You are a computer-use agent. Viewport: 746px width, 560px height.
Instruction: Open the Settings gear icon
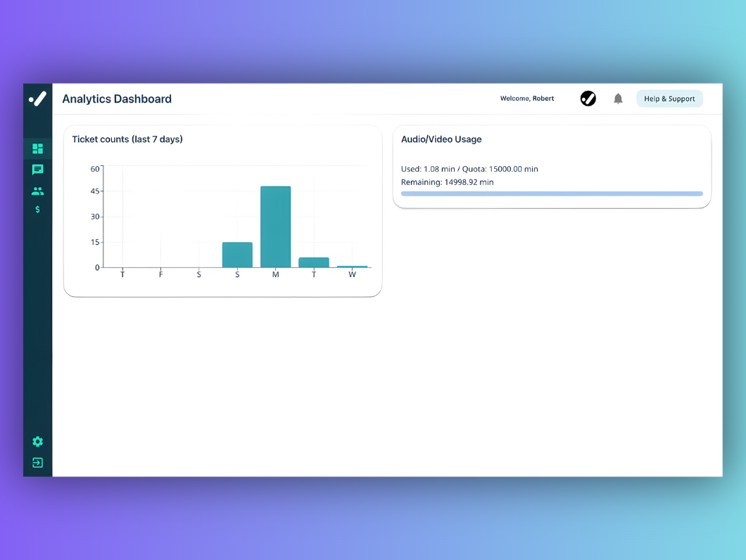pos(37,441)
